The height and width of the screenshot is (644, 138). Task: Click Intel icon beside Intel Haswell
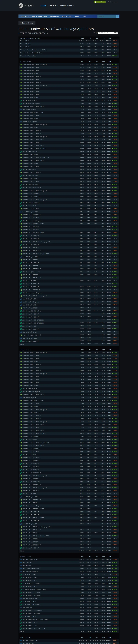[x=21, y=566]
